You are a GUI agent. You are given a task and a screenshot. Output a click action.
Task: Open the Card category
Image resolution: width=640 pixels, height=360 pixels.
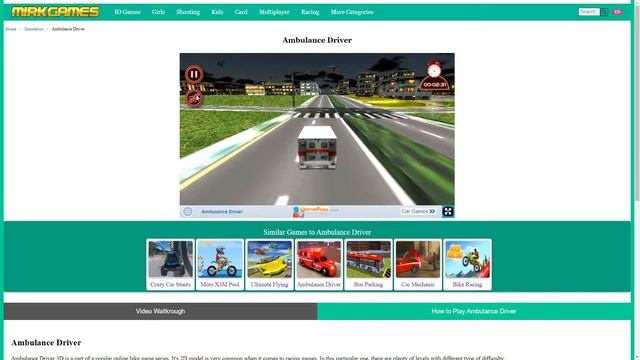[x=241, y=12]
